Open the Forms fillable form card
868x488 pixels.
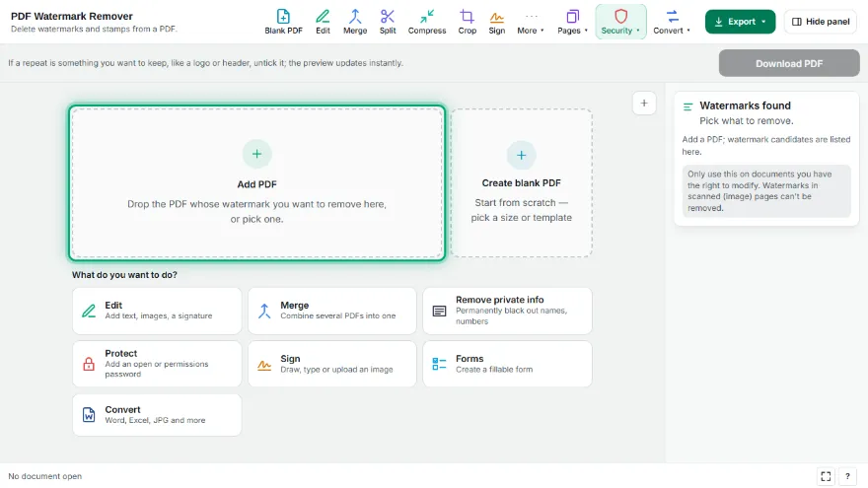508,364
